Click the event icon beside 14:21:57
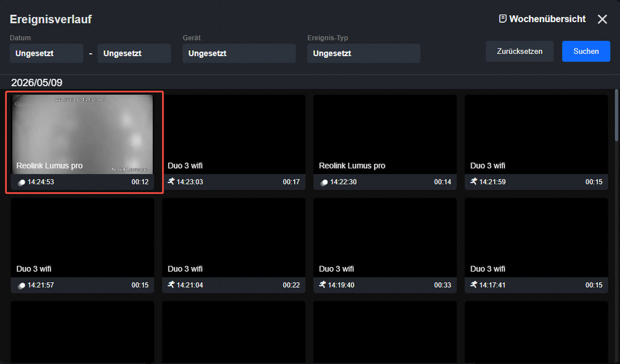Screen dimensions: 620x364 (21, 286)
